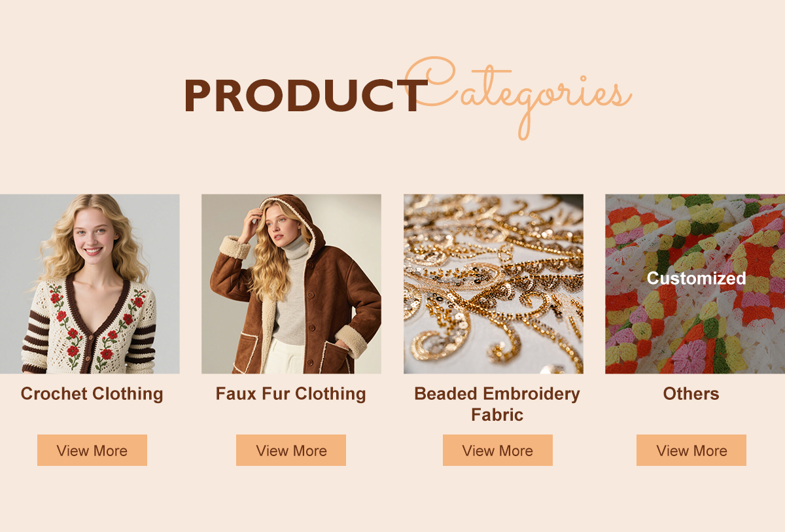Open the brown hooded coat image

tap(291, 284)
